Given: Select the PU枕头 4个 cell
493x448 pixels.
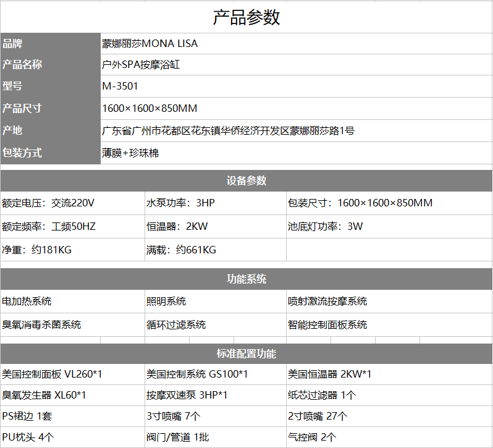Looking at the screenshot, I should pos(28,437).
